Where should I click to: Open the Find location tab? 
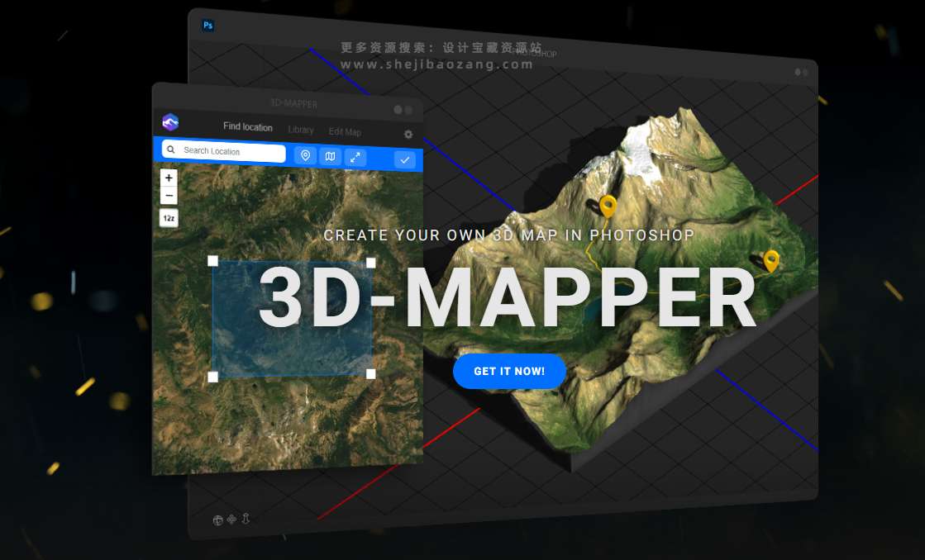(248, 126)
